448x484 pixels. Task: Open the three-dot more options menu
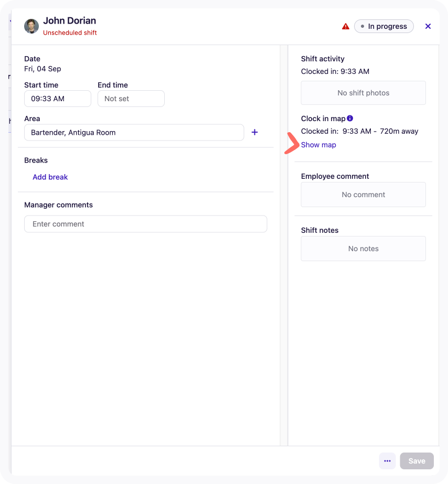coord(388,461)
